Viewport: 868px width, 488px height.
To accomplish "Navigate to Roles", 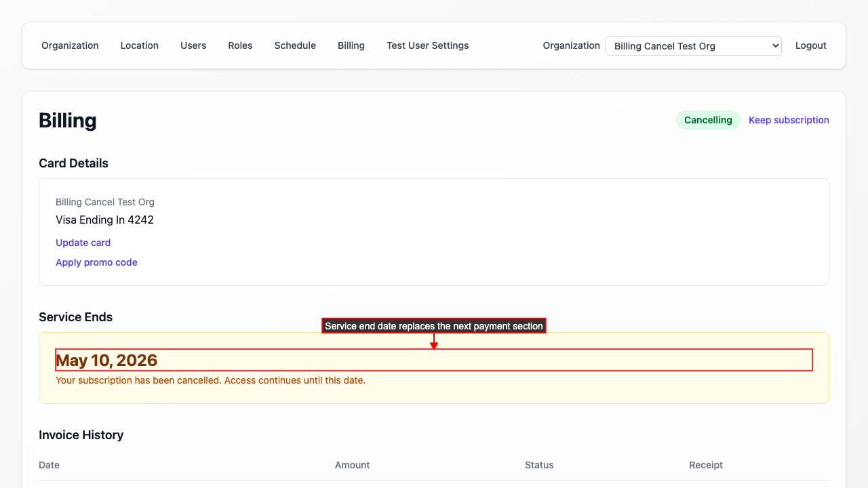I will point(240,45).
